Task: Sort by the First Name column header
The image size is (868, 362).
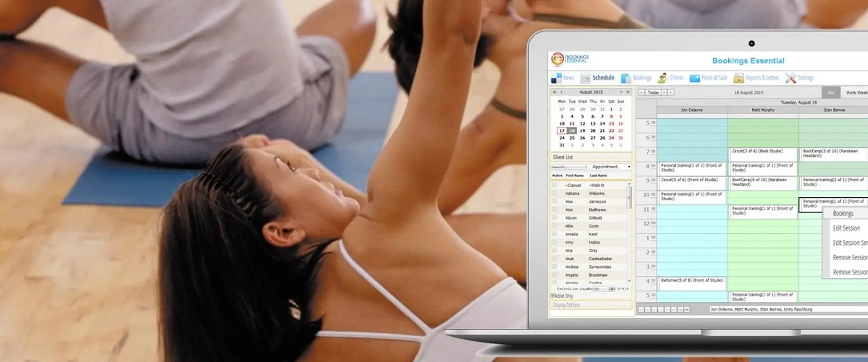Action: 575,176
